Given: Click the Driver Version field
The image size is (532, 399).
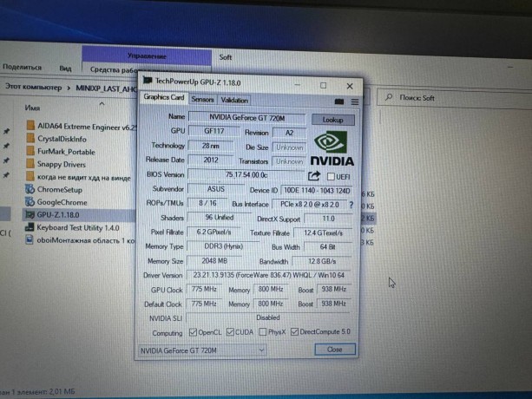Looking at the screenshot, I should click(x=269, y=275).
